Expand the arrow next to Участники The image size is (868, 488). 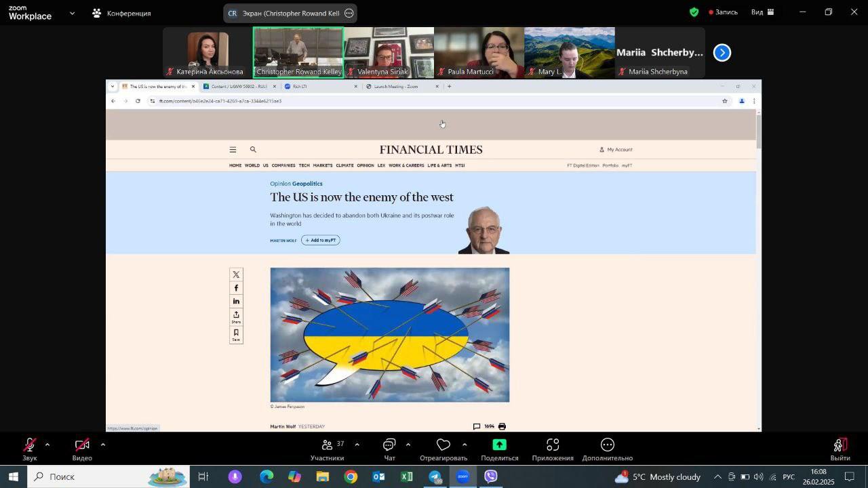click(x=357, y=445)
